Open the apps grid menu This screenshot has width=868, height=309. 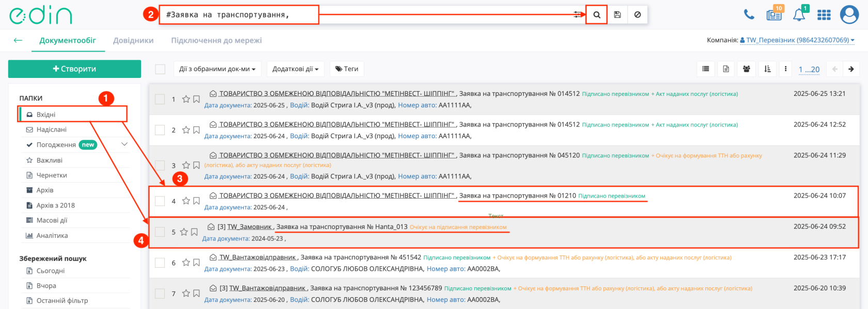[x=824, y=15]
